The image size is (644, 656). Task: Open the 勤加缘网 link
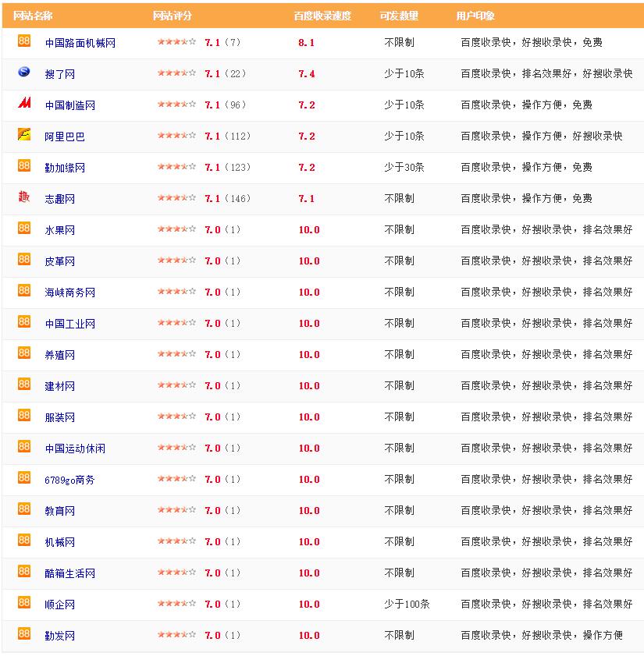point(65,168)
